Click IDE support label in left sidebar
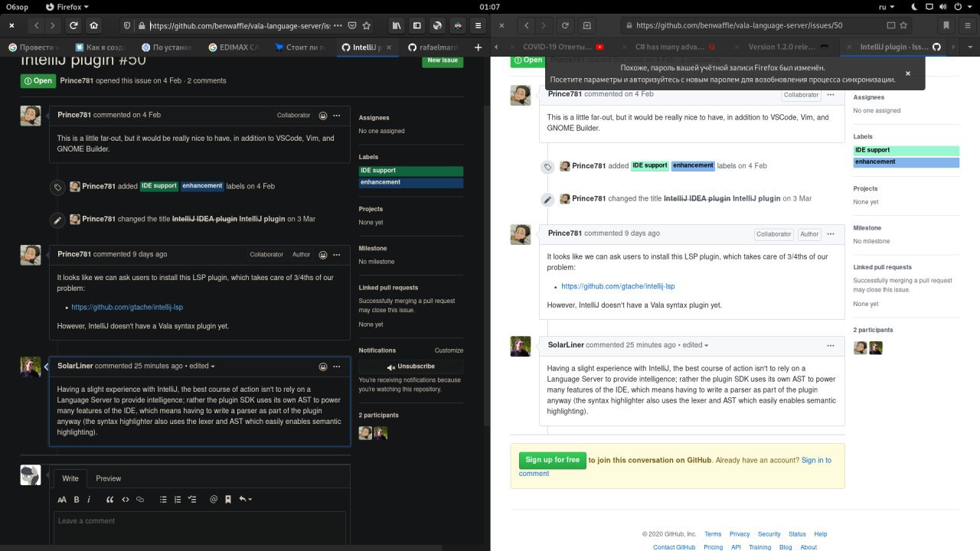Image resolution: width=980 pixels, height=551 pixels. (x=411, y=171)
